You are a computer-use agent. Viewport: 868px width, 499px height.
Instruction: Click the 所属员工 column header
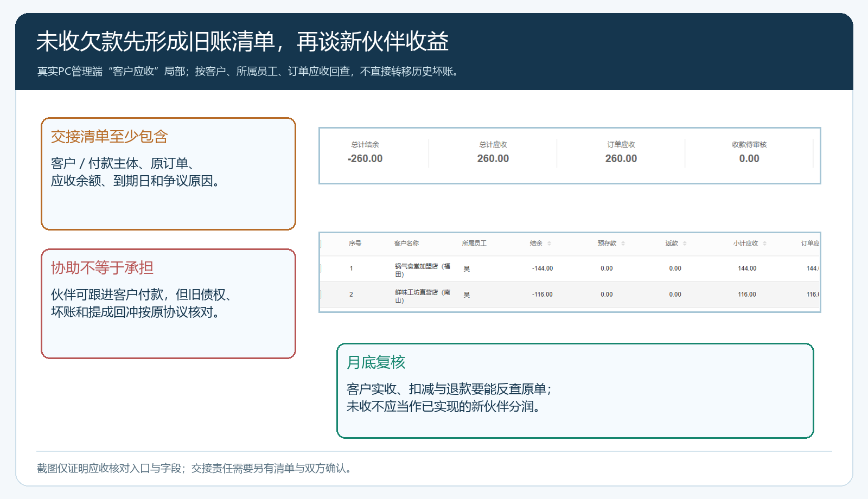pos(474,244)
